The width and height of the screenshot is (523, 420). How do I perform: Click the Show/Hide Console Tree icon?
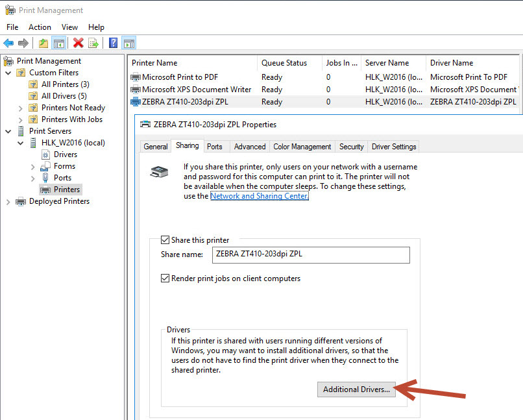pos(58,43)
